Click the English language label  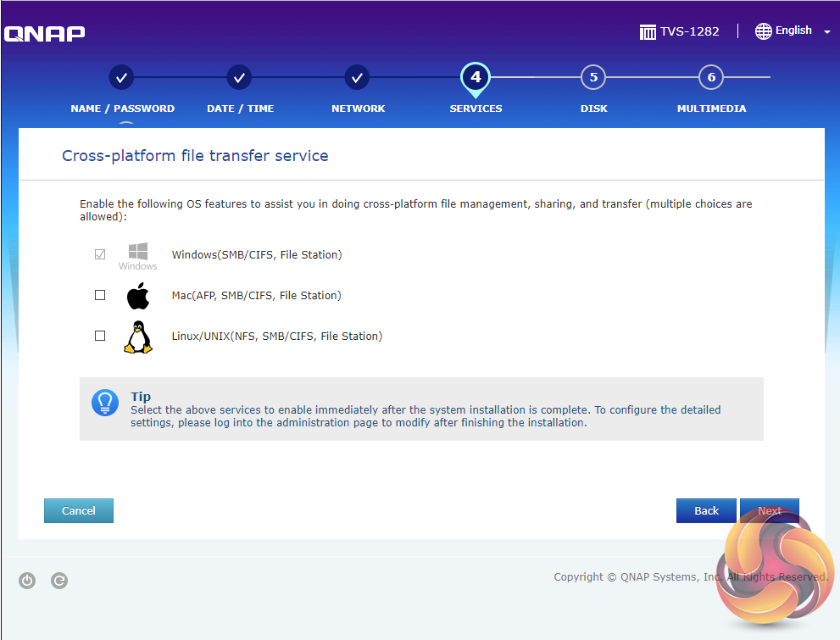point(793,31)
